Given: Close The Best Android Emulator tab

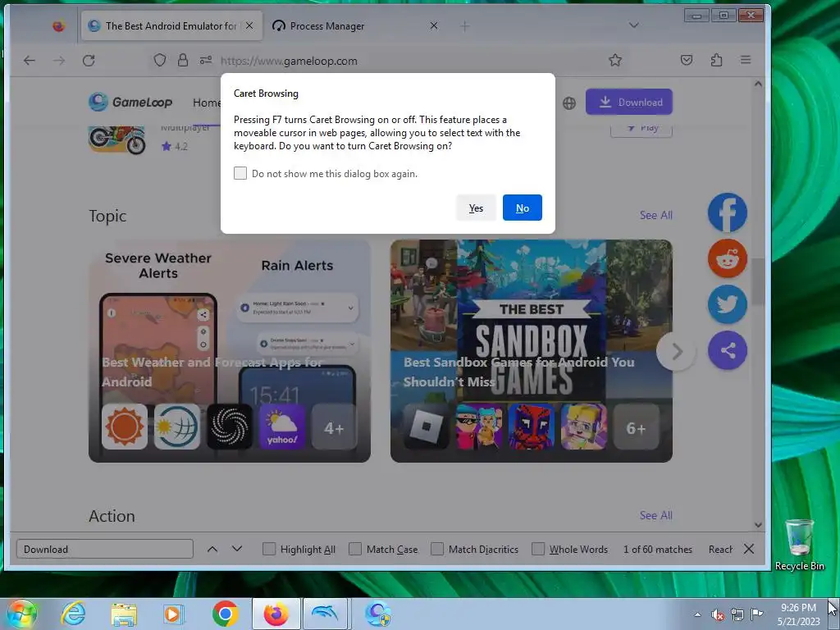Looking at the screenshot, I should point(249,25).
